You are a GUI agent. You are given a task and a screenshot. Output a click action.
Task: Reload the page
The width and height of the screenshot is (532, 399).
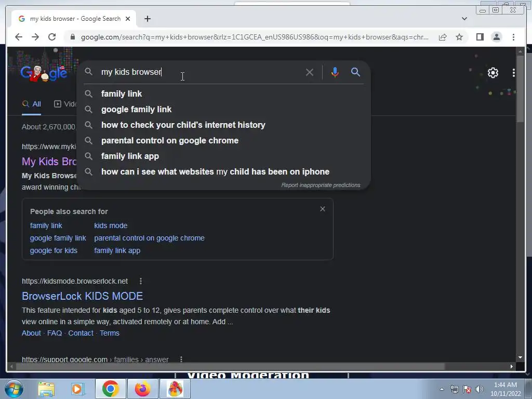coord(52,37)
